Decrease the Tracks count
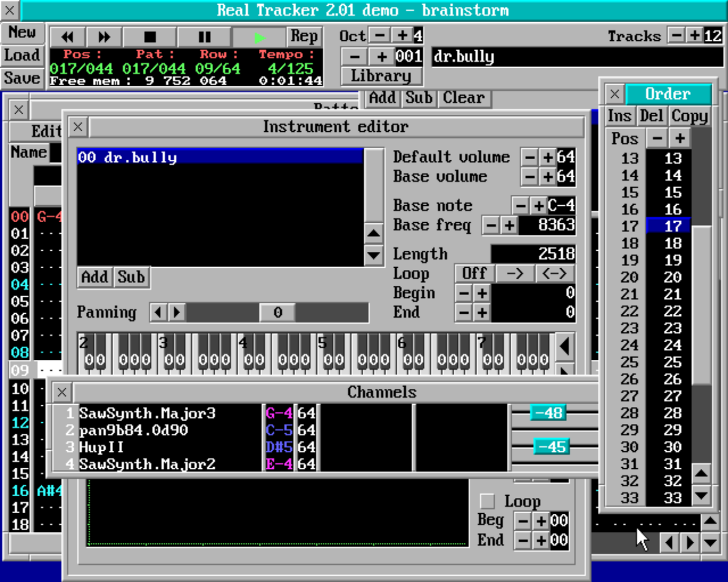Image resolution: width=728 pixels, height=582 pixels. (x=676, y=35)
